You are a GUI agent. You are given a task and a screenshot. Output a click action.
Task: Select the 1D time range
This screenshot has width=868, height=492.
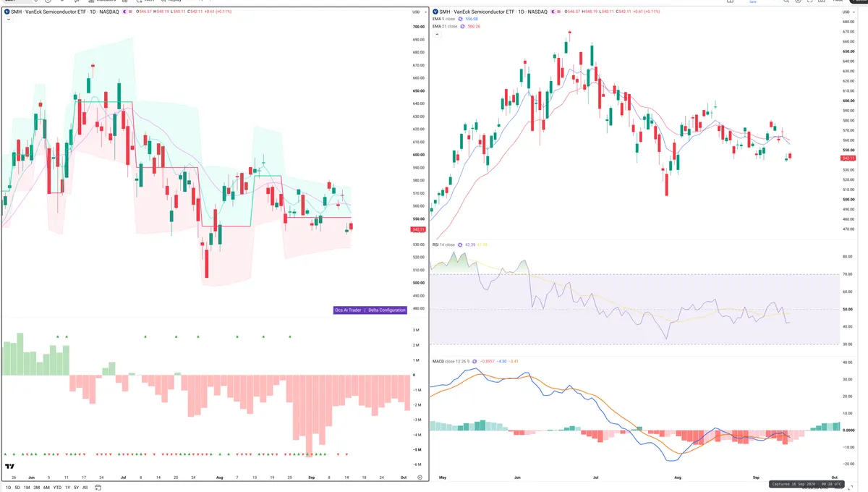tap(8, 488)
